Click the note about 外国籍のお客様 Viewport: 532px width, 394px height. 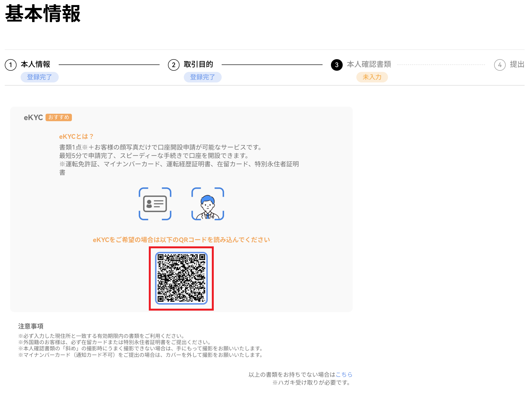pyautogui.click(x=115, y=342)
